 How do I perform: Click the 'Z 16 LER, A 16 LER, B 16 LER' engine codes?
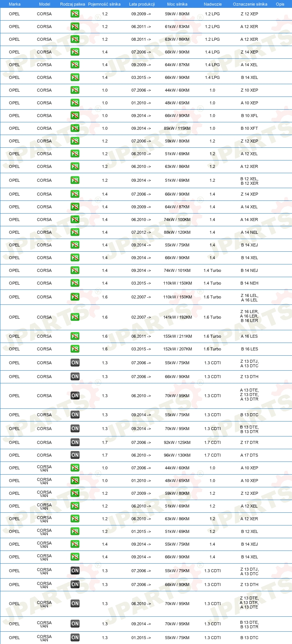[x=249, y=316]
